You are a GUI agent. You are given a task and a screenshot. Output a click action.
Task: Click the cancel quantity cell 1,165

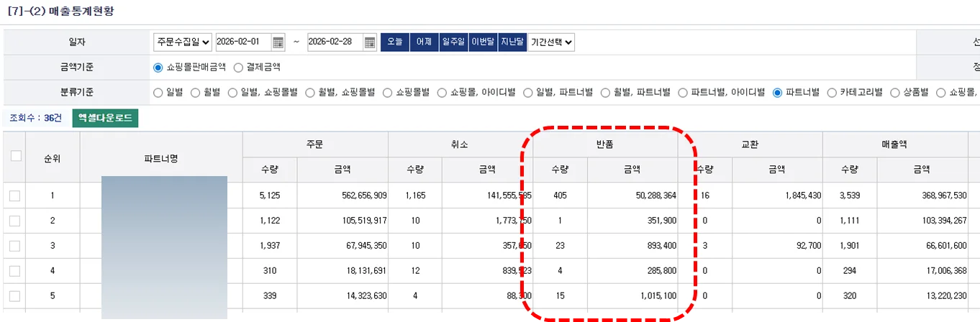click(x=416, y=195)
